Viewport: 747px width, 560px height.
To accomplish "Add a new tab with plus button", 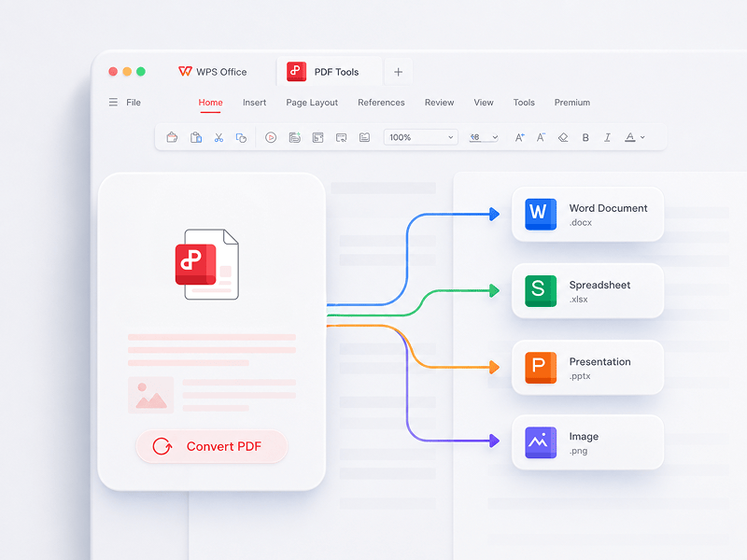I will [399, 72].
